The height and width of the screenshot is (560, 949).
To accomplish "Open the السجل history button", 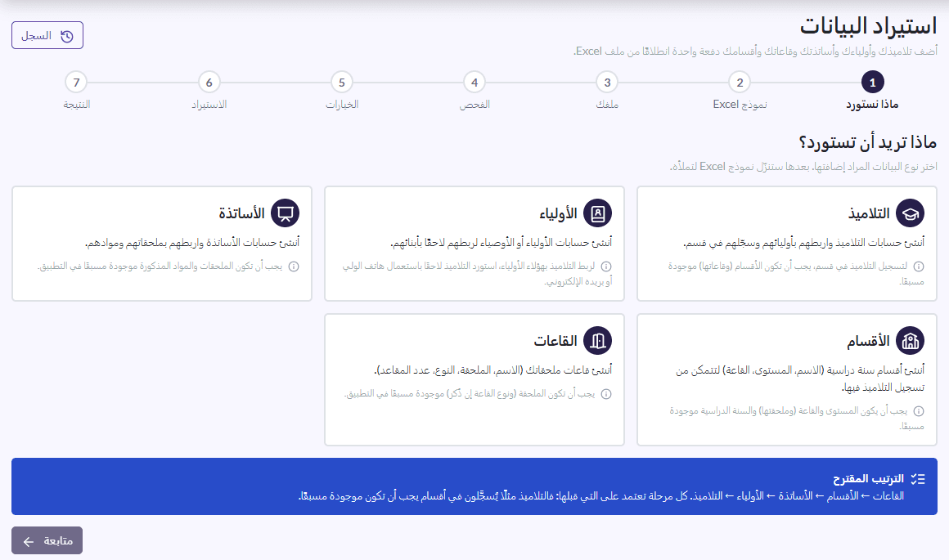I will click(47, 36).
